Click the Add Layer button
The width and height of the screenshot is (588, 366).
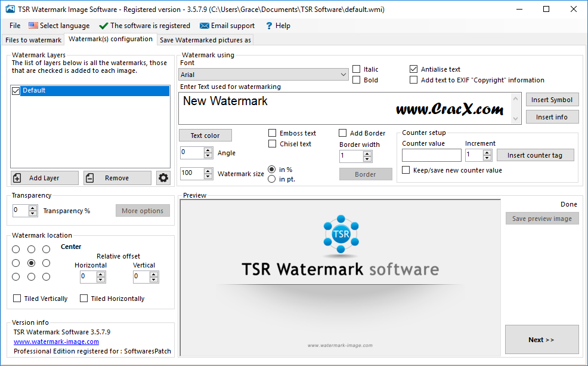point(45,178)
